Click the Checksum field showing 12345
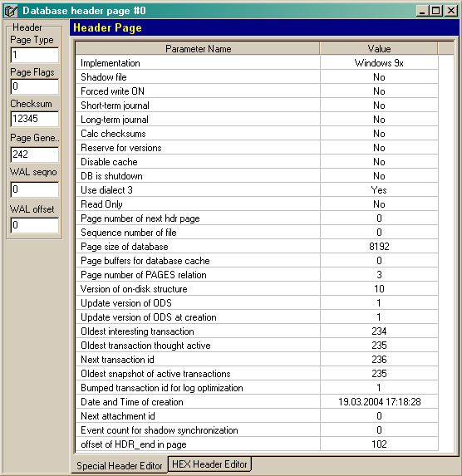This screenshot has height=476, width=462. (34, 119)
